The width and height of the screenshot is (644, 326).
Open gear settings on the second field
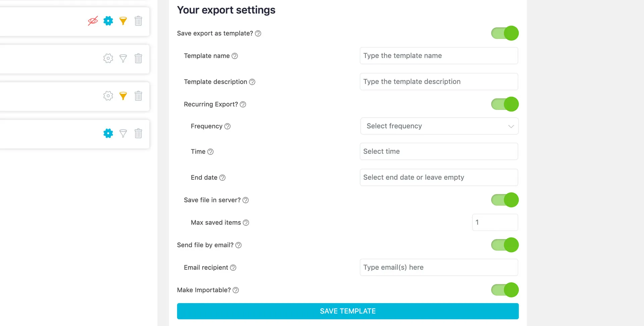click(x=108, y=58)
